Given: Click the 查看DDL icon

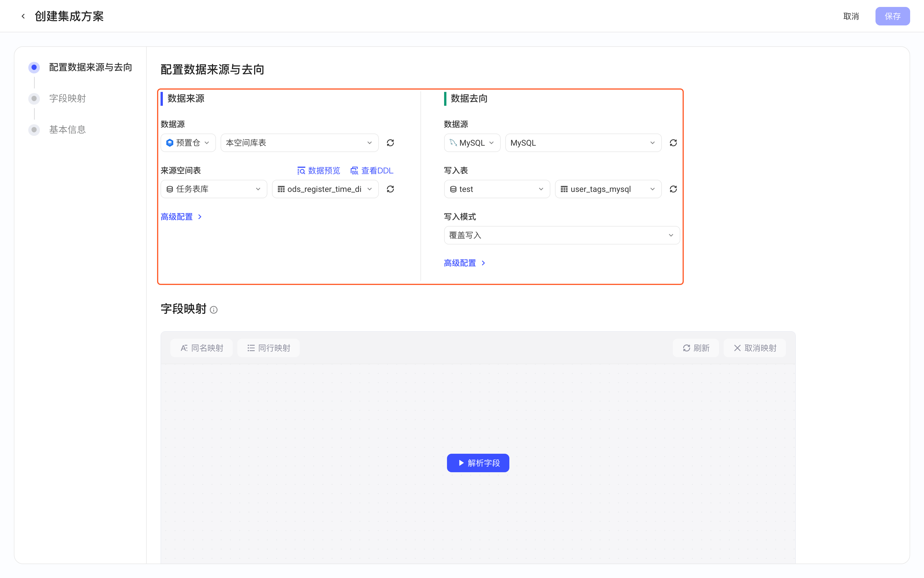Looking at the screenshot, I should (354, 171).
